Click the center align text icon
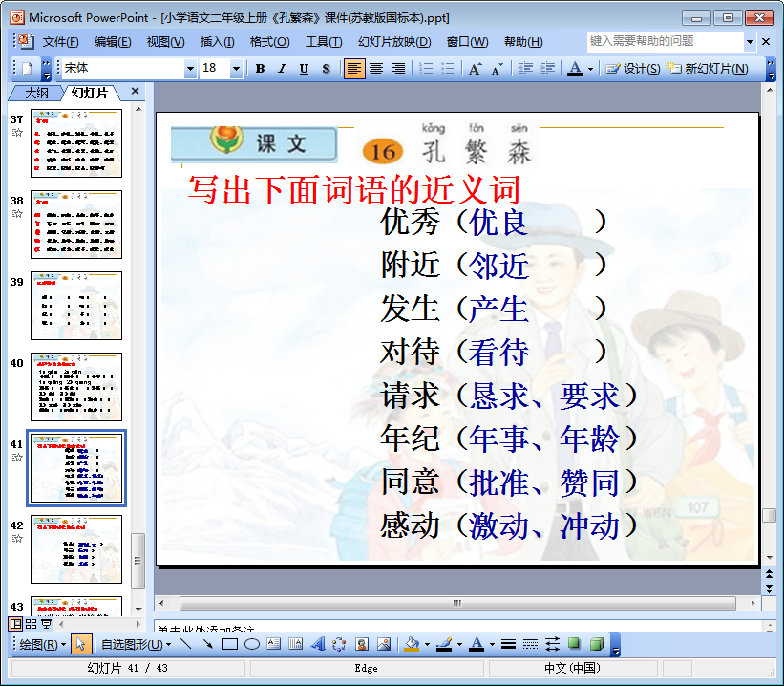Screen dimensions: 784x686 [376, 69]
